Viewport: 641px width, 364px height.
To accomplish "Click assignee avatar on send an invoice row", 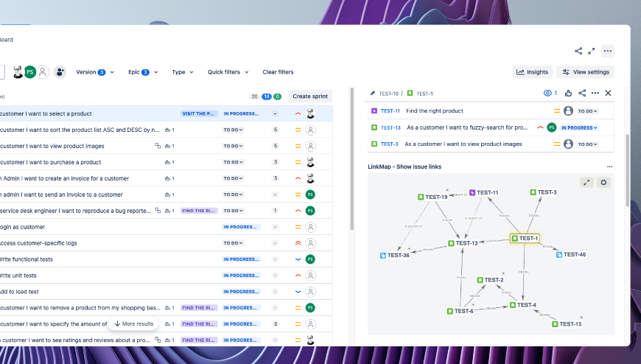I will pyautogui.click(x=310, y=195).
